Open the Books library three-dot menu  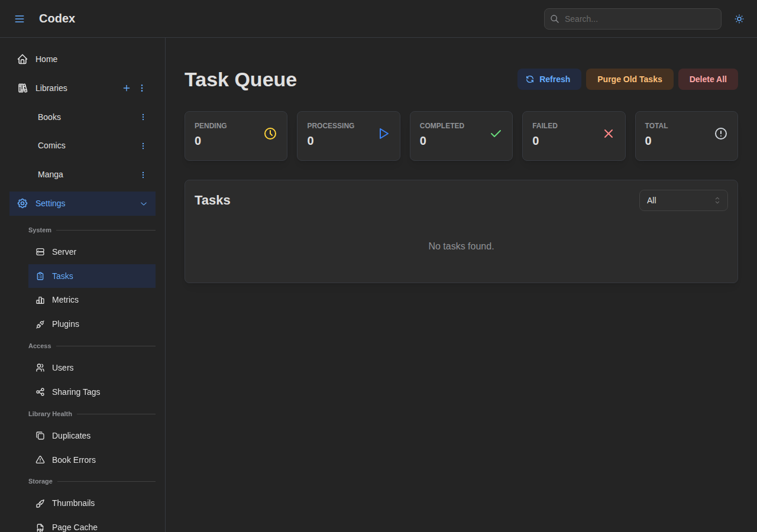point(143,117)
